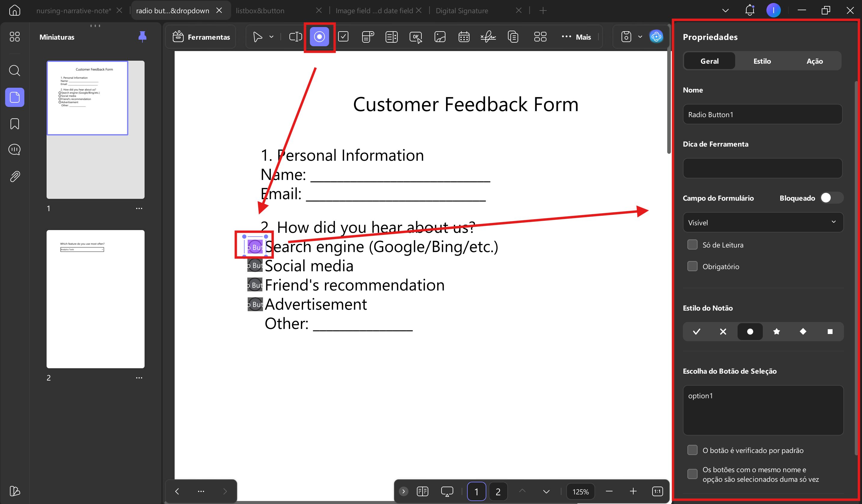This screenshot has height=504, width=862.
Task: Open the Visível visibility dropdown
Action: tap(763, 222)
